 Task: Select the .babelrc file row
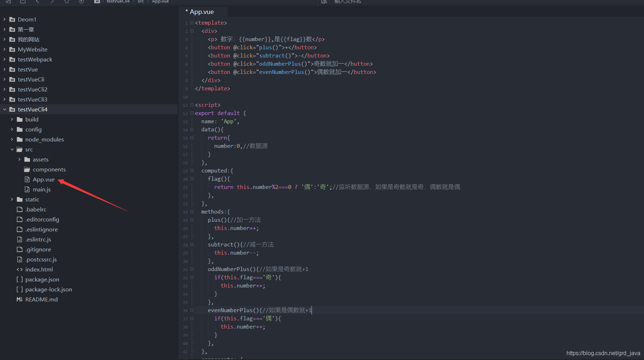(x=89, y=209)
